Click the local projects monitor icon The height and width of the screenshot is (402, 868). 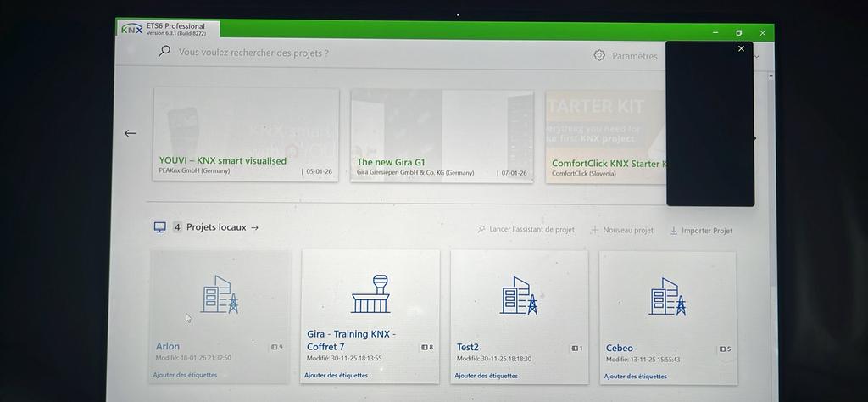[160, 227]
